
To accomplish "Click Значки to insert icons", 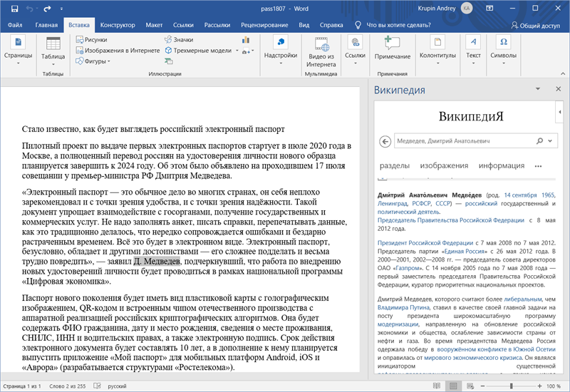I will tap(178, 40).
